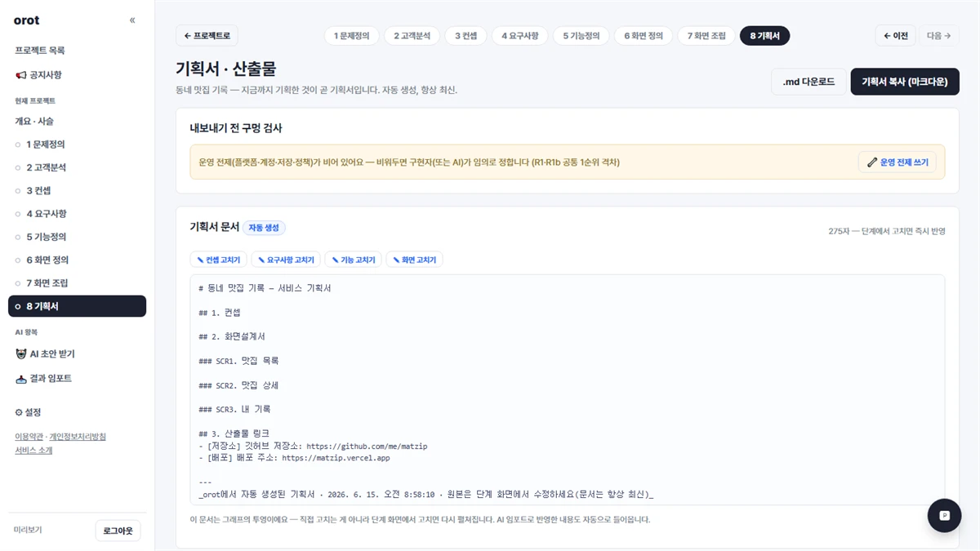Open 서비스 소개 link
This screenshot has width=980, height=551.
click(33, 450)
